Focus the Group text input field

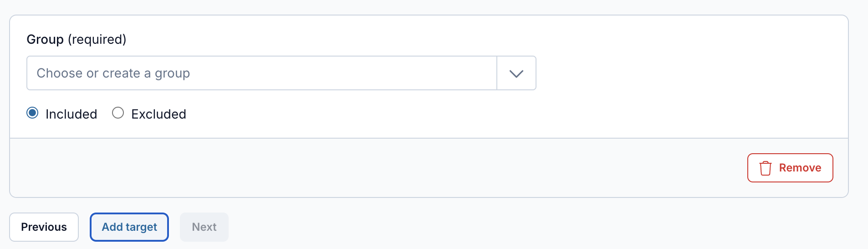coord(262,73)
